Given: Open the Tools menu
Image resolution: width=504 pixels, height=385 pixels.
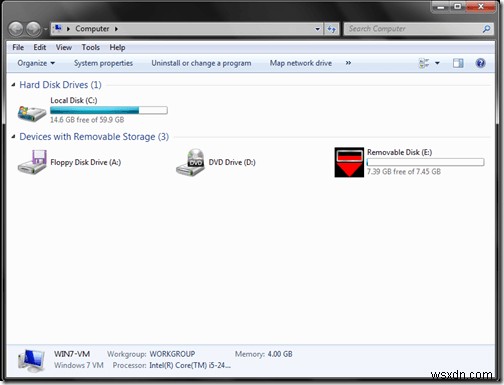Looking at the screenshot, I should 91,48.
